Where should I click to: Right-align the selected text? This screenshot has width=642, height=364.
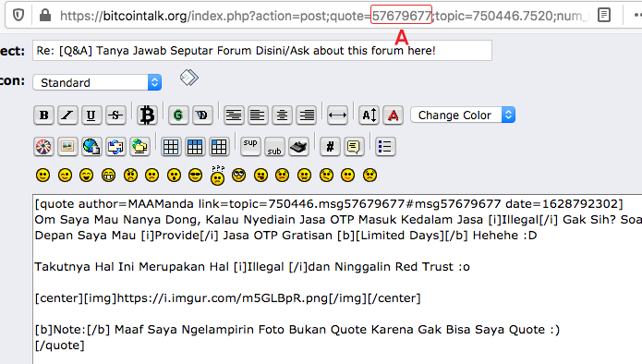tap(307, 115)
